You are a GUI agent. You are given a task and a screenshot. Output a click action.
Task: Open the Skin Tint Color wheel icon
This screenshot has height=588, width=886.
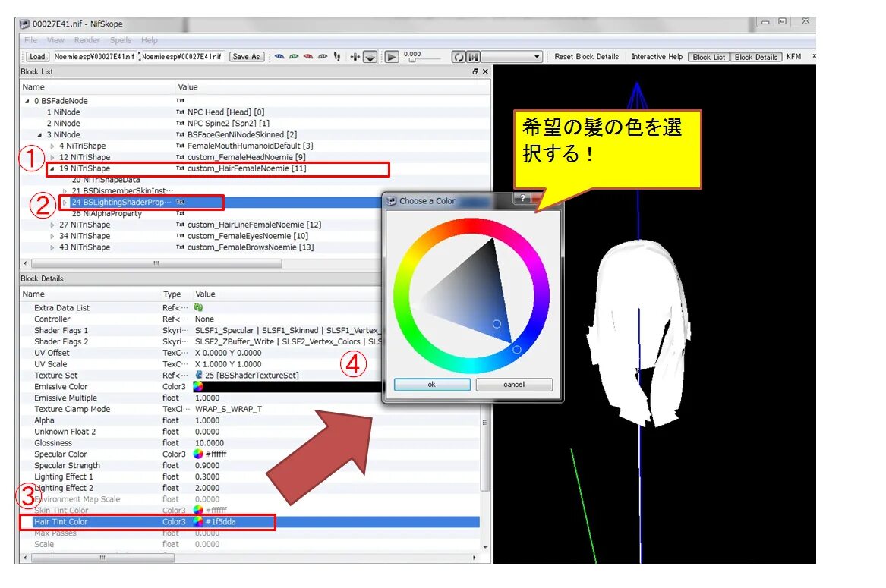tap(198, 510)
